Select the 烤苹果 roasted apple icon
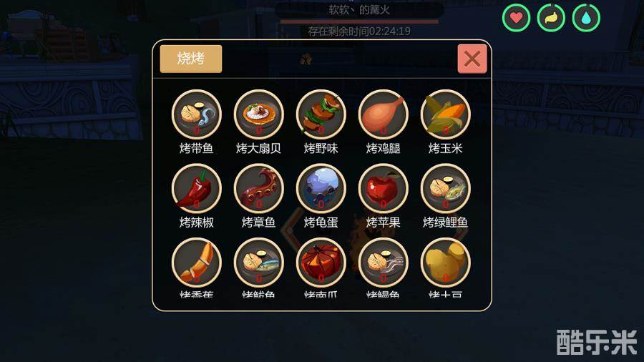Image resolution: width=644 pixels, height=362 pixels. [384, 188]
